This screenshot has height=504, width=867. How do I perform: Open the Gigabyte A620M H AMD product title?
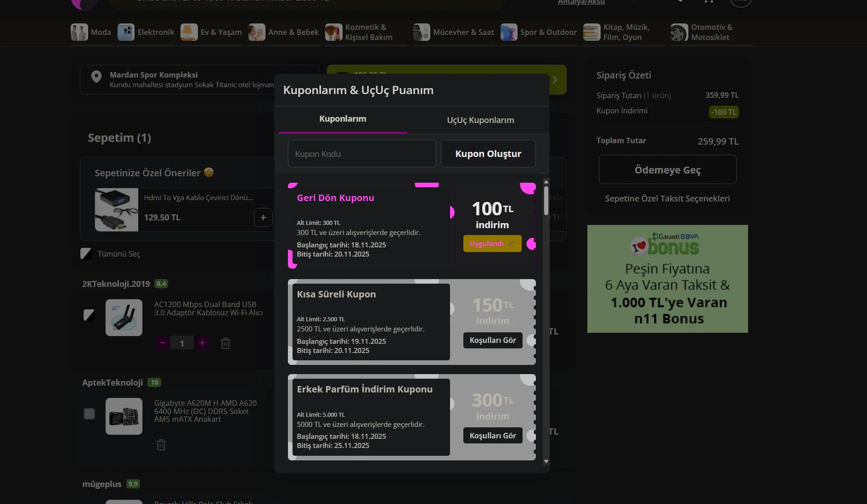tap(205, 411)
